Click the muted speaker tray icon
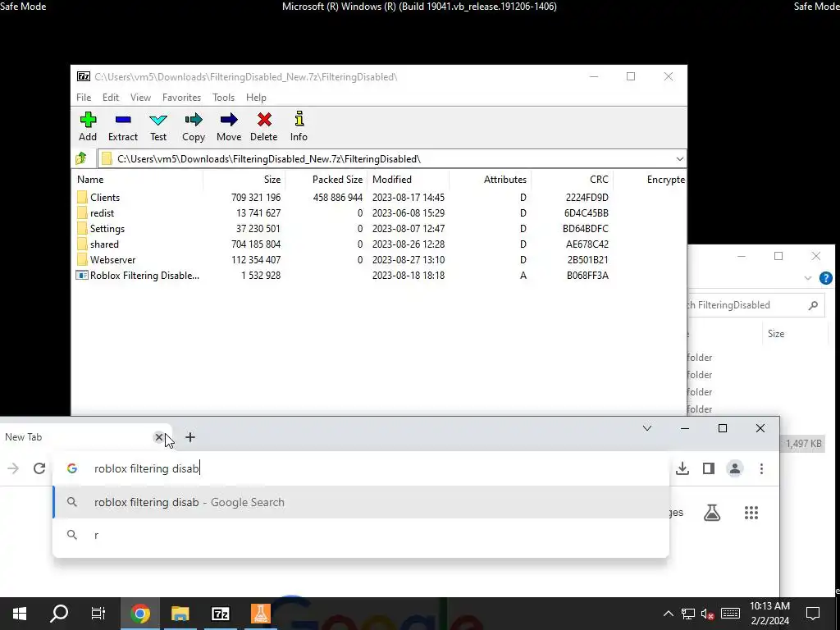Viewport: 840px width, 630px height. [x=708, y=614]
